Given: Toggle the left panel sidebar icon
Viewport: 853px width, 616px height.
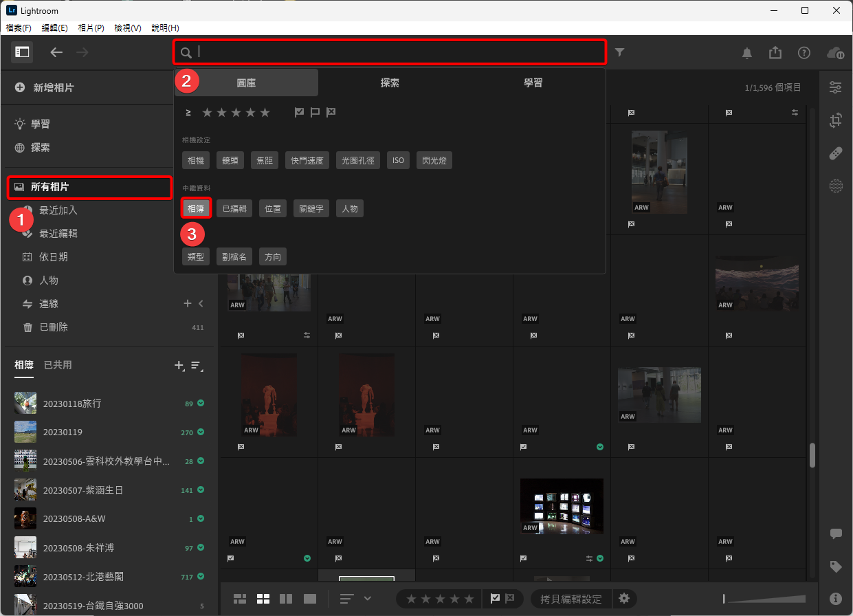Looking at the screenshot, I should click(x=22, y=52).
